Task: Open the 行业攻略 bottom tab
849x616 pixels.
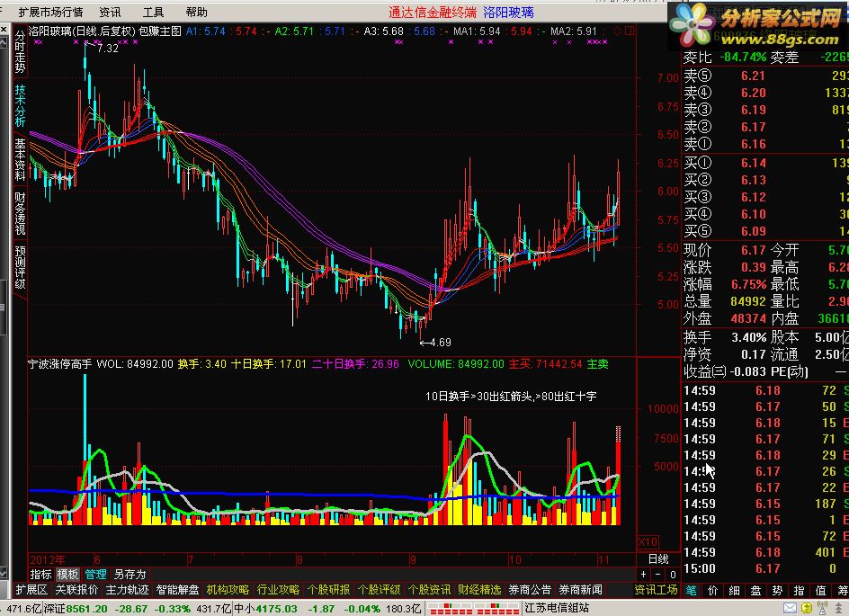Action: point(278,590)
